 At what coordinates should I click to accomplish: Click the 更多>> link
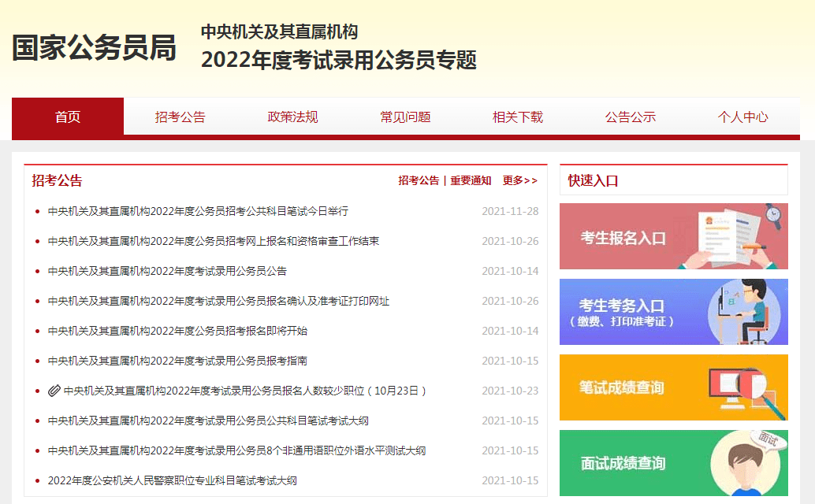click(x=520, y=180)
